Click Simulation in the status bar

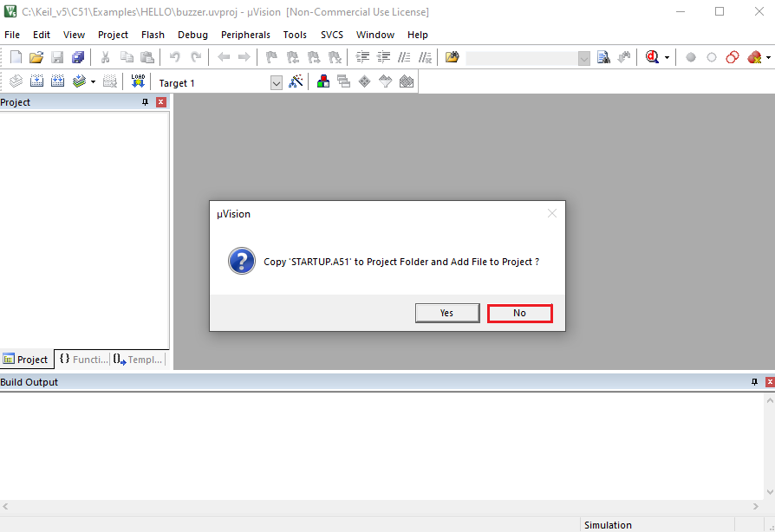[608, 525]
